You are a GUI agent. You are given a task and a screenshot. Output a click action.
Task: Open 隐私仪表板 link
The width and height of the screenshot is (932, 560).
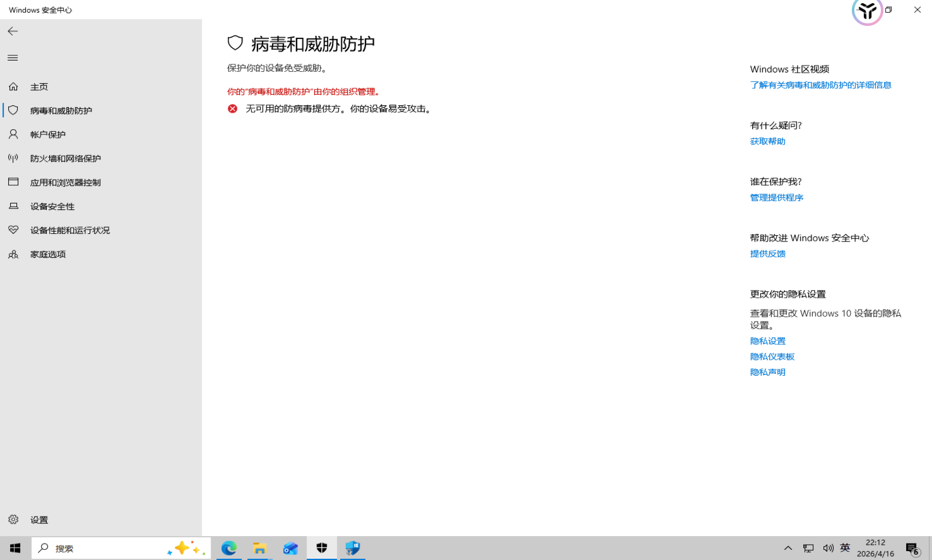(x=772, y=356)
